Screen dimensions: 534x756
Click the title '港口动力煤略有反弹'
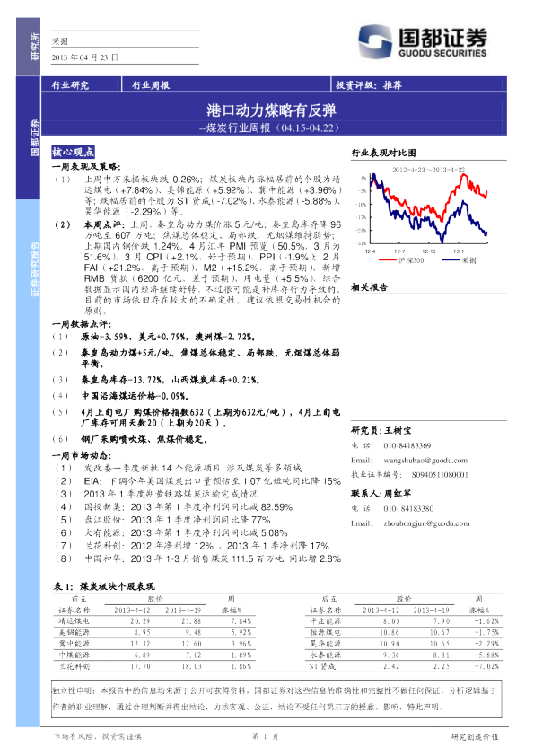point(271,110)
